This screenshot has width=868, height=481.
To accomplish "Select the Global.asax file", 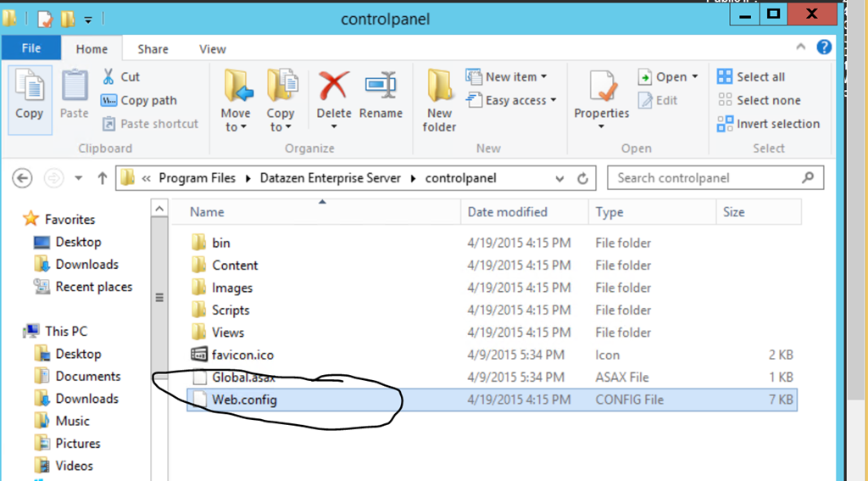I will click(x=243, y=378).
